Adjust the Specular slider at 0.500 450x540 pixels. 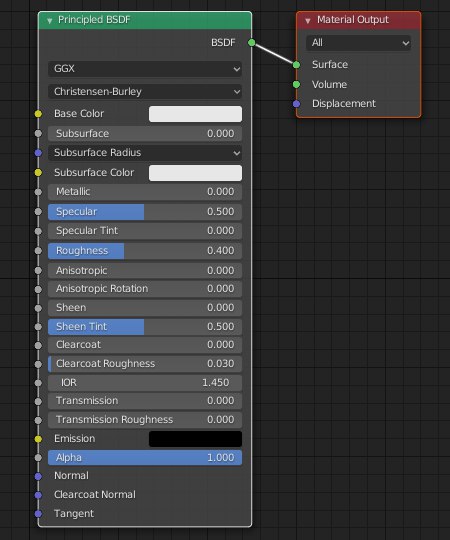click(x=145, y=212)
